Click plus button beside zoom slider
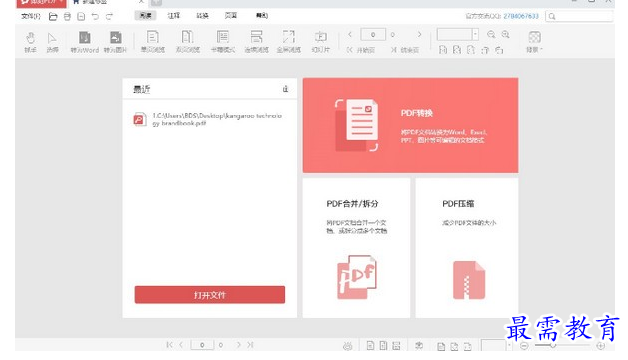This screenshot has width=628, height=360. coord(600,346)
